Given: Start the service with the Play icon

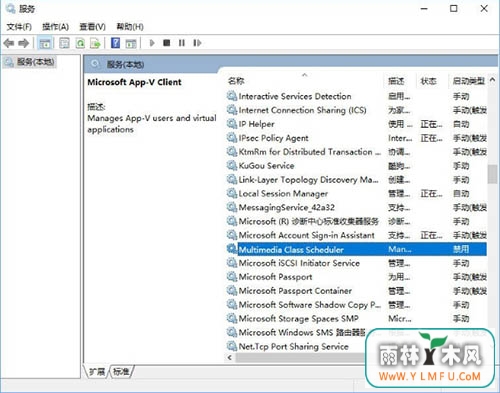Looking at the screenshot, I should tap(152, 43).
